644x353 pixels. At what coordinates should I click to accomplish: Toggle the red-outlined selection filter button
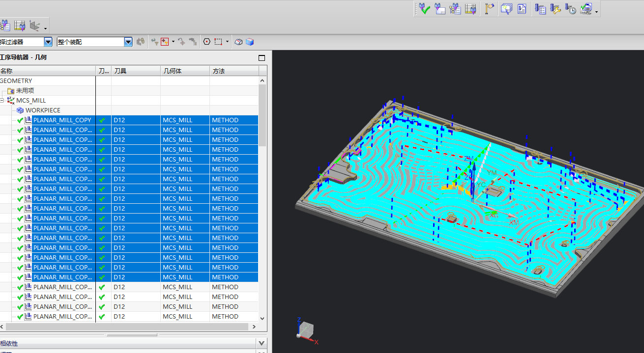(x=165, y=42)
